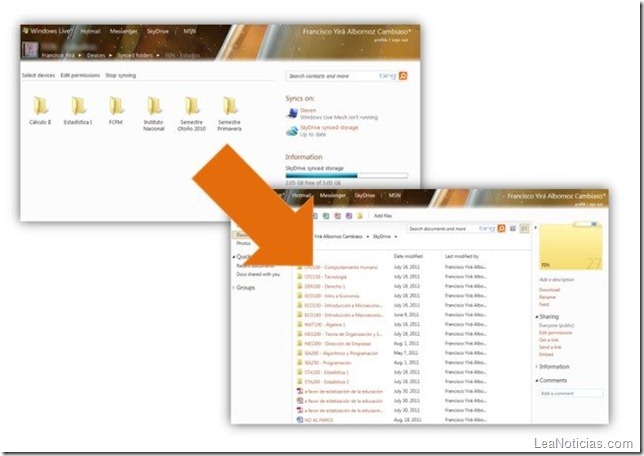Open the Intro a Economía folder row
644x456 pixels.
[x=332, y=296]
